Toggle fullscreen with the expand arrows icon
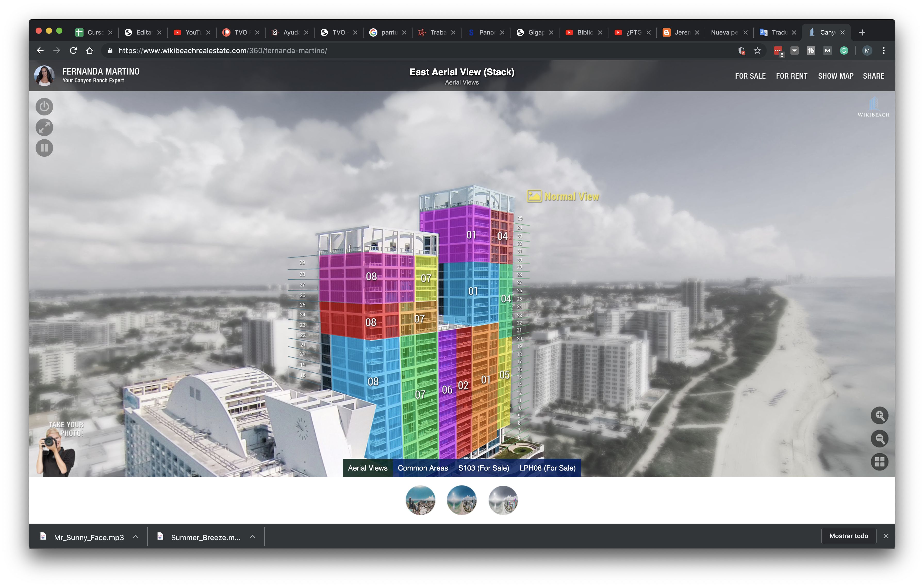 [44, 127]
